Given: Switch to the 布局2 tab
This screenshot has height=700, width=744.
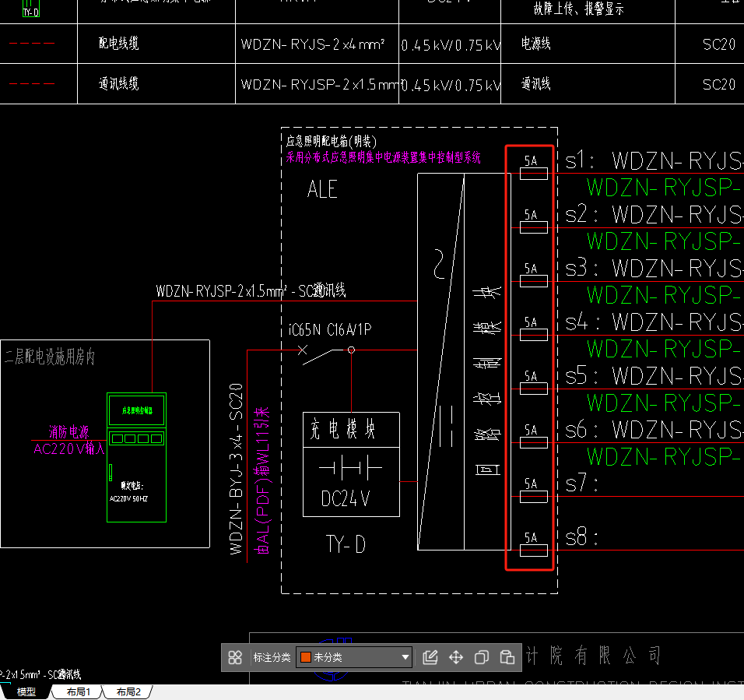Looking at the screenshot, I should tap(128, 692).
